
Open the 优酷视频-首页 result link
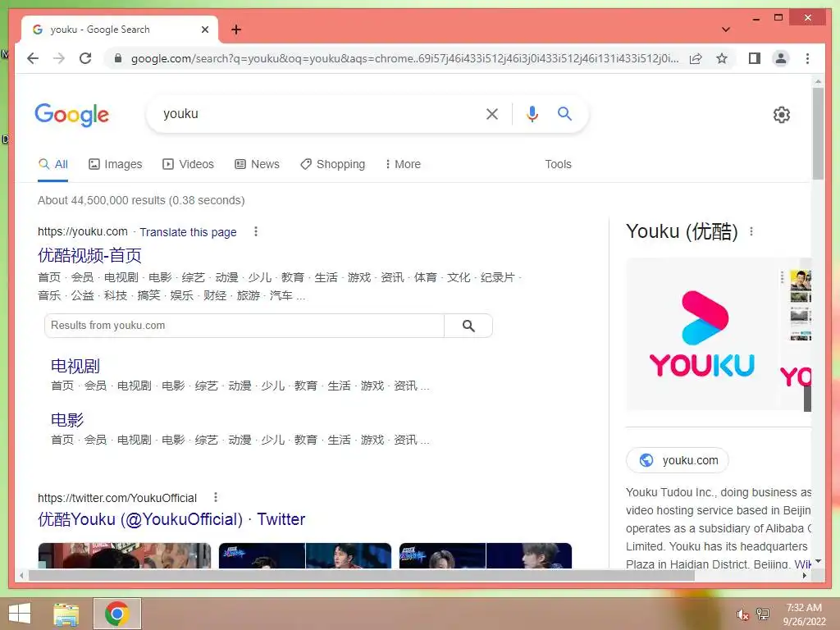point(89,256)
